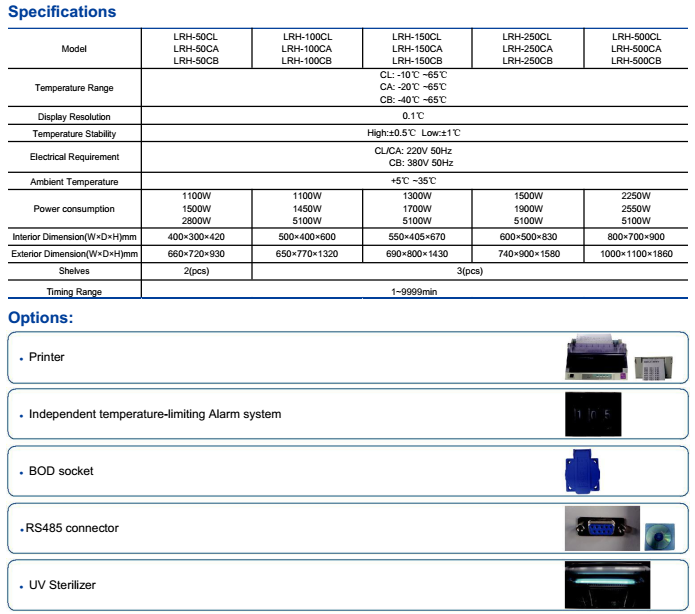Select the RS485 connector option text
This screenshot has width=695, height=614.
click(72, 528)
